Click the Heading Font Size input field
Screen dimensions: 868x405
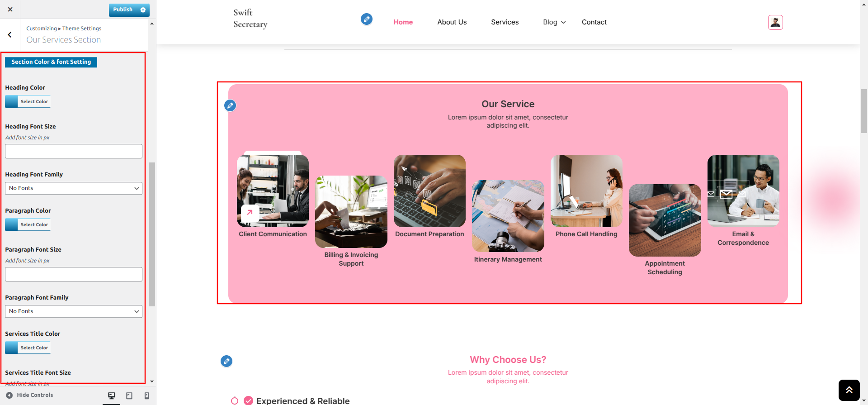point(74,151)
